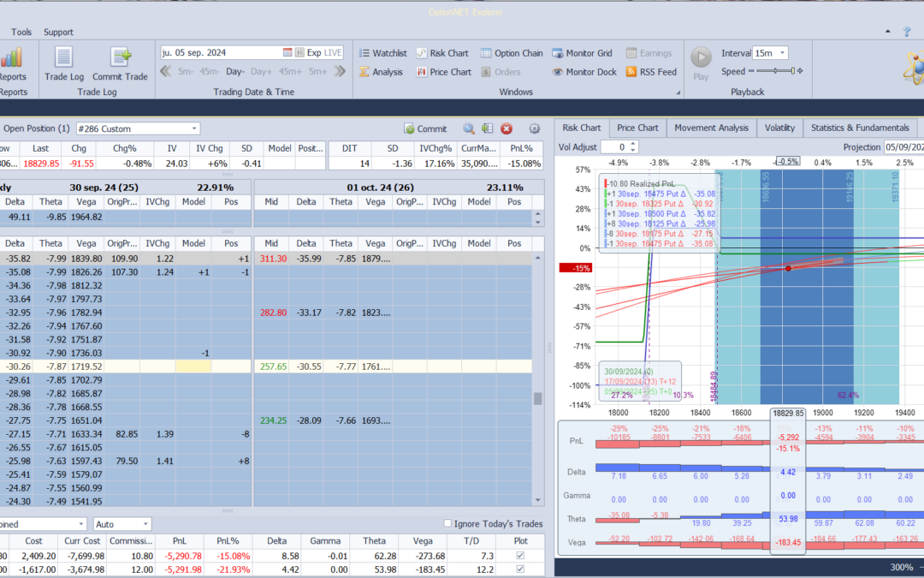Increase Vol Adjust with the up arrow

click(x=633, y=144)
